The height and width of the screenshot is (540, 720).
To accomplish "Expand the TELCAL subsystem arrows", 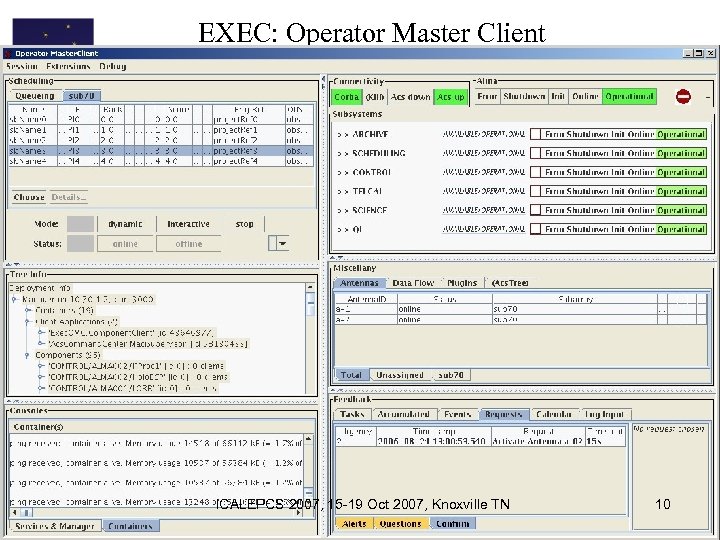I will (342, 191).
